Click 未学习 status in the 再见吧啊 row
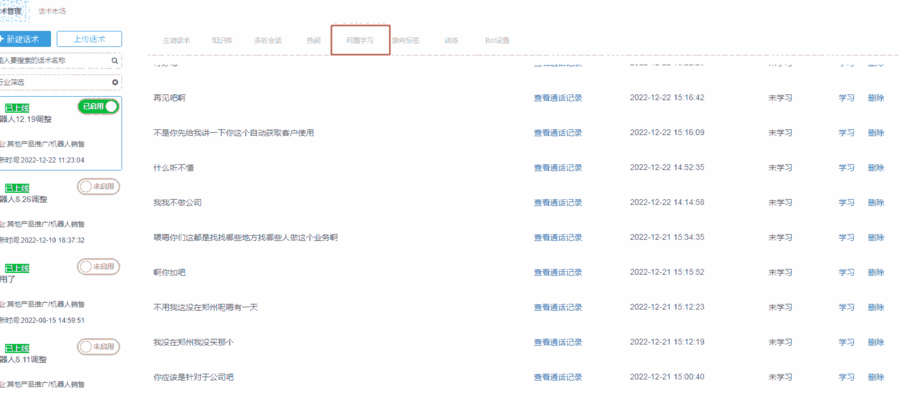The image size is (900, 396). click(x=780, y=98)
